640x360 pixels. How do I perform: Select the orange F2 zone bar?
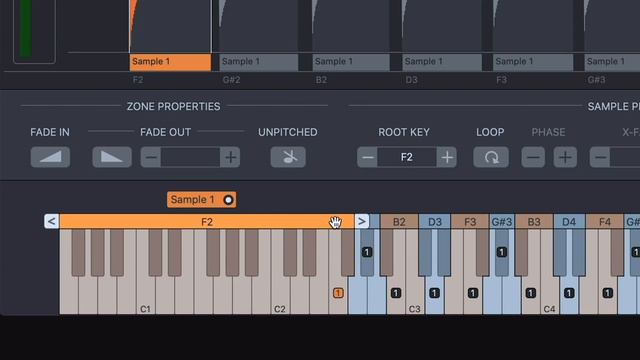[x=207, y=222]
